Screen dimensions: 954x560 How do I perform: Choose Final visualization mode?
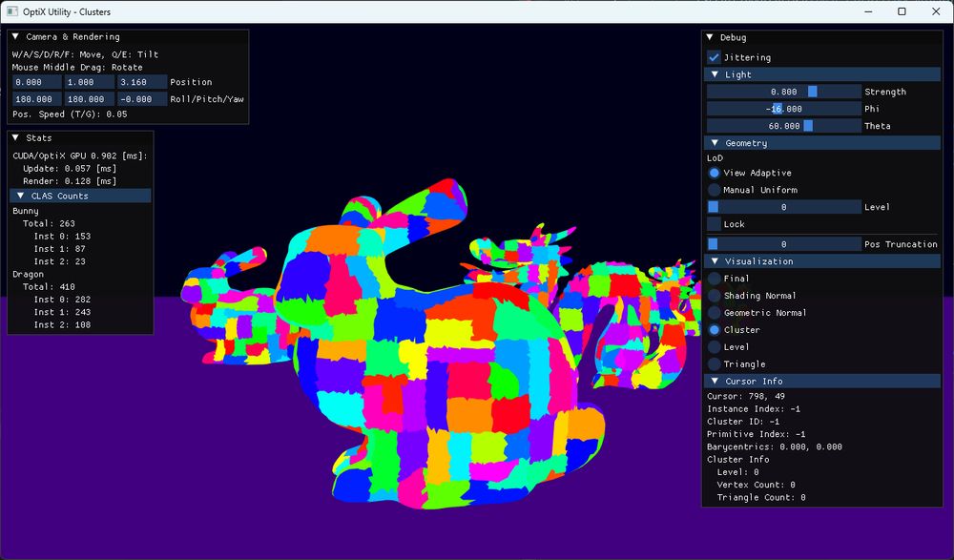pos(715,279)
